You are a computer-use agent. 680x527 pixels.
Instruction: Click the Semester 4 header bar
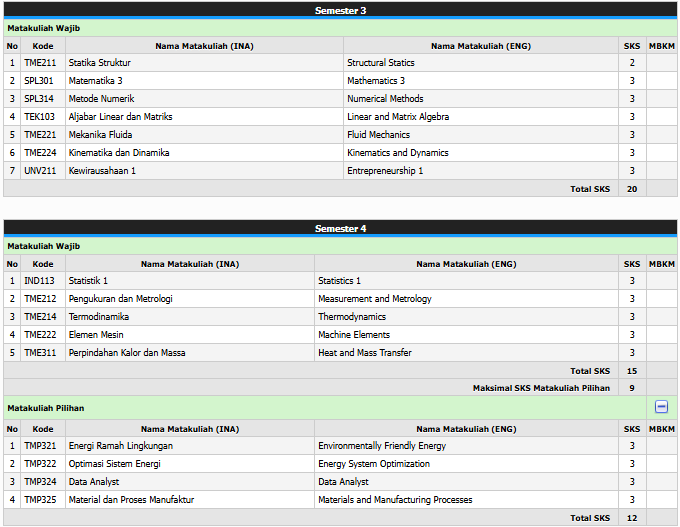coord(340,228)
